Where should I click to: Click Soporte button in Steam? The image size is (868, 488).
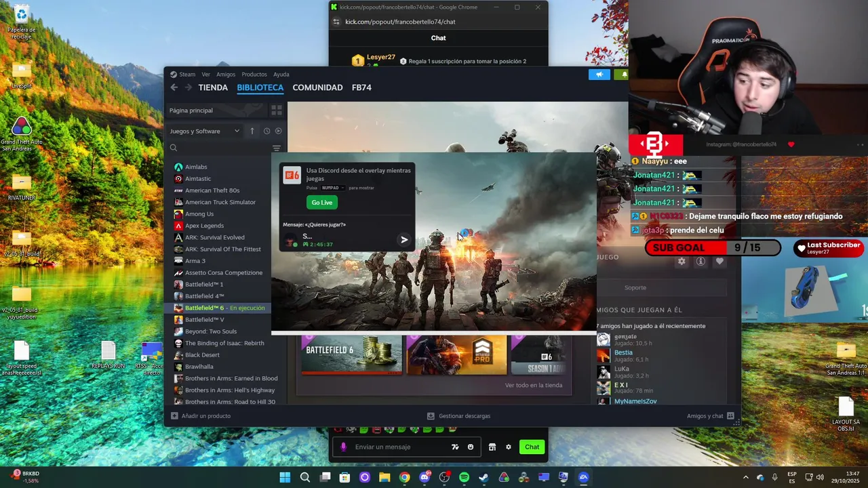pyautogui.click(x=635, y=287)
